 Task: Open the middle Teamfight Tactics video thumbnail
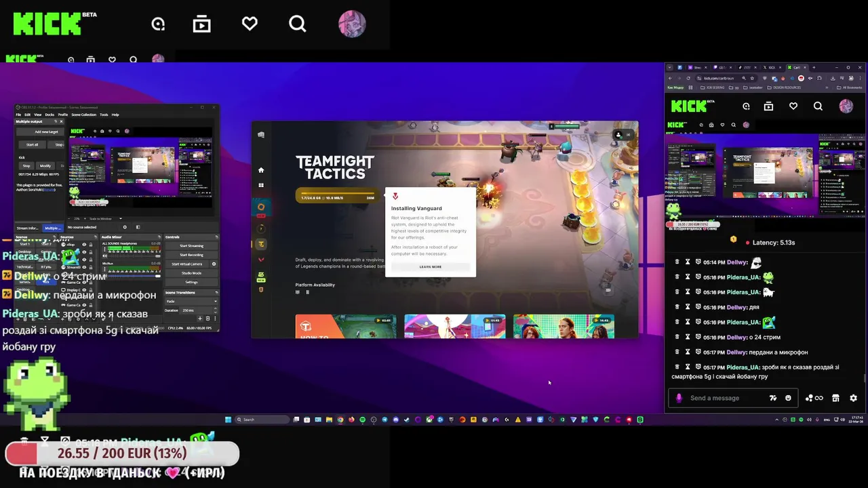click(x=455, y=326)
